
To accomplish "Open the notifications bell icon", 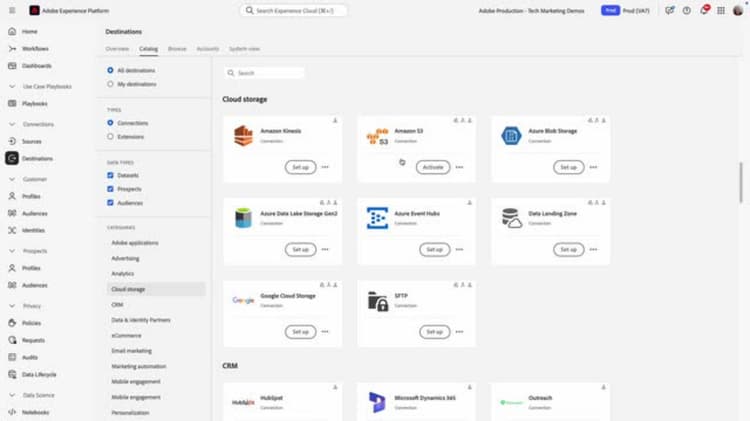I will point(704,10).
